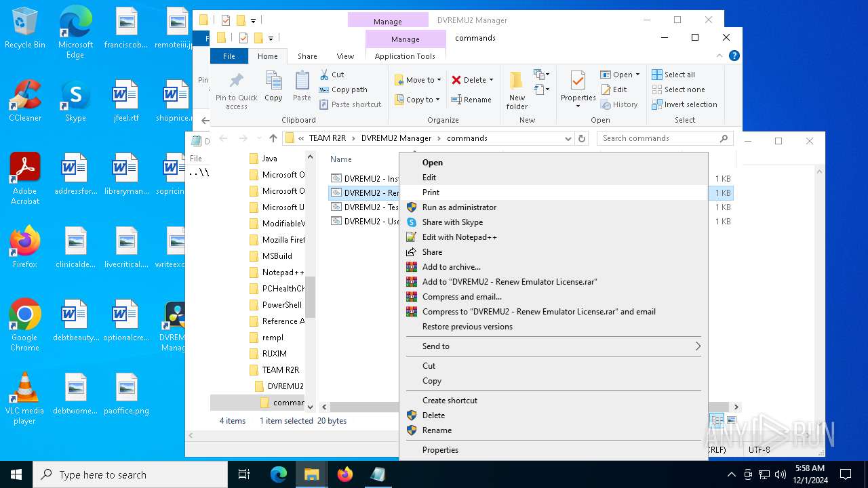Viewport: 868px width, 488px height.
Task: Click Pin to Quick access icon
Action: [x=236, y=91]
